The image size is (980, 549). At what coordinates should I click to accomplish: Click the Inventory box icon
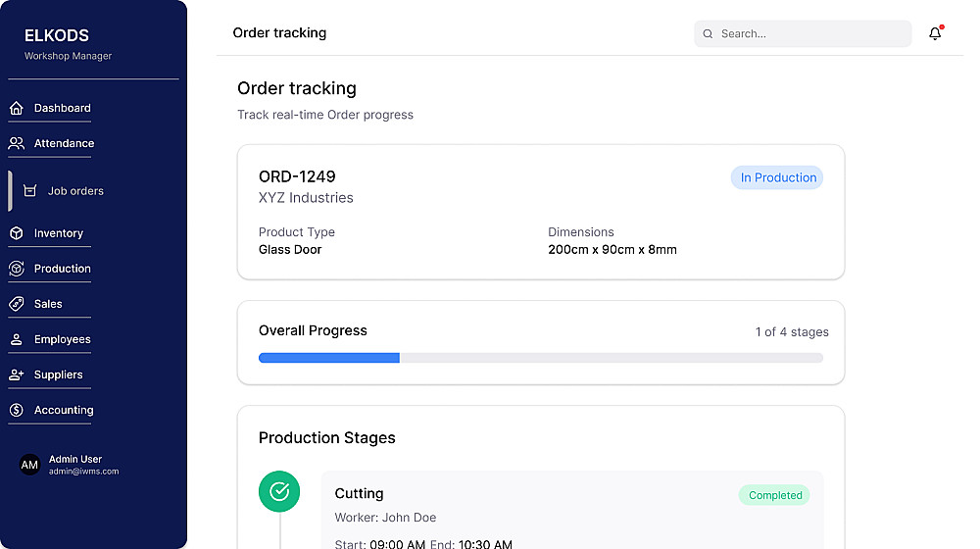16,233
